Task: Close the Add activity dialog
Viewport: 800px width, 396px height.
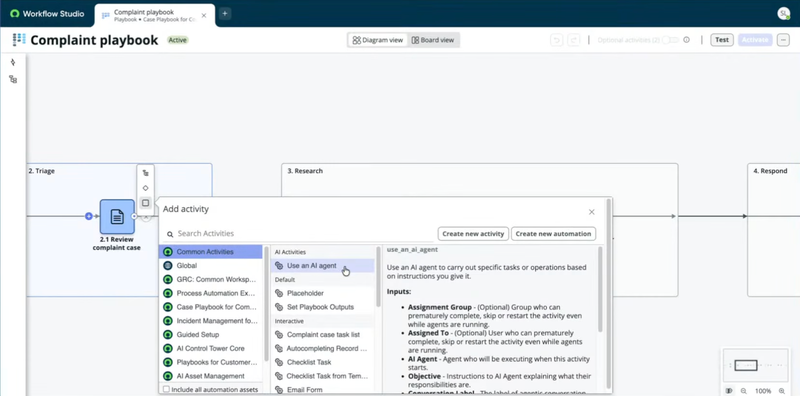Action: (x=591, y=212)
